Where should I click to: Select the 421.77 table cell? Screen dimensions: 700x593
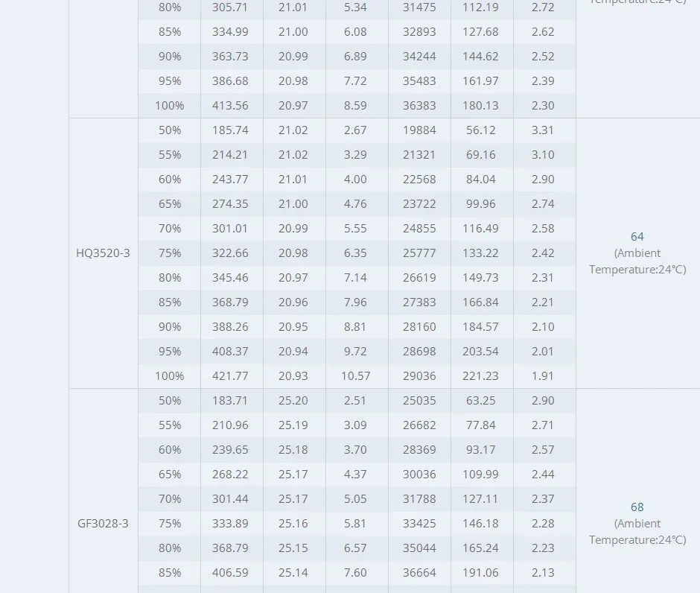click(231, 376)
